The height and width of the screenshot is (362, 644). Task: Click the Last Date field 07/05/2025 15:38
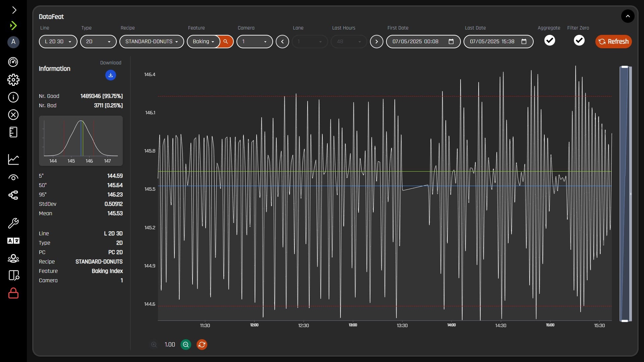[x=498, y=42]
